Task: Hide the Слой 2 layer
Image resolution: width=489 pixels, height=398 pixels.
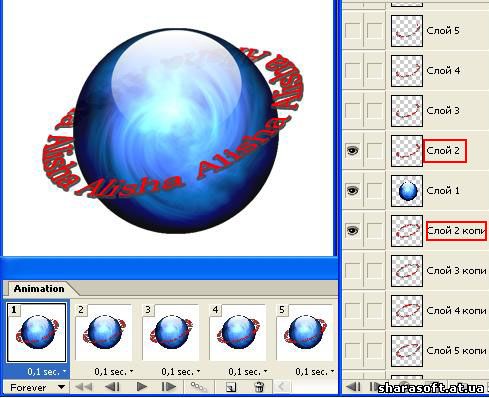Action: [x=353, y=150]
